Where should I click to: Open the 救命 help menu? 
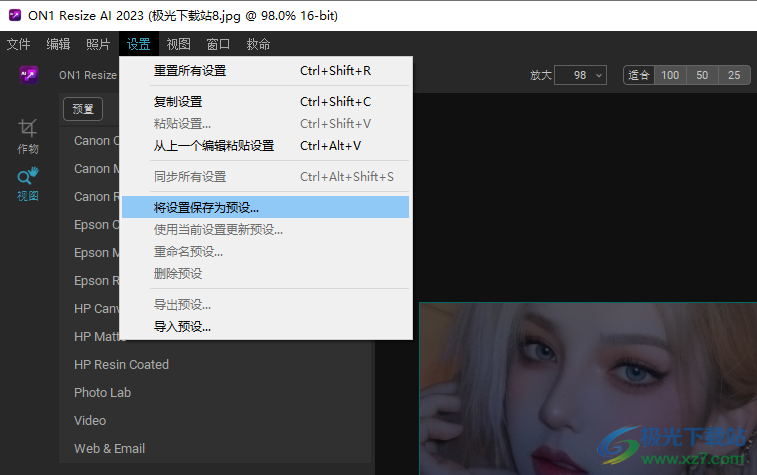258,44
